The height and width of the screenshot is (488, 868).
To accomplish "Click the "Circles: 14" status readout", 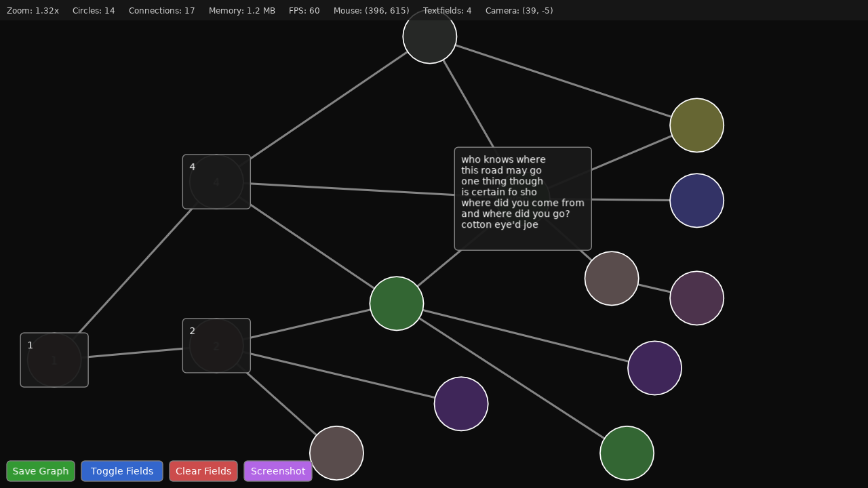I will coord(94,11).
